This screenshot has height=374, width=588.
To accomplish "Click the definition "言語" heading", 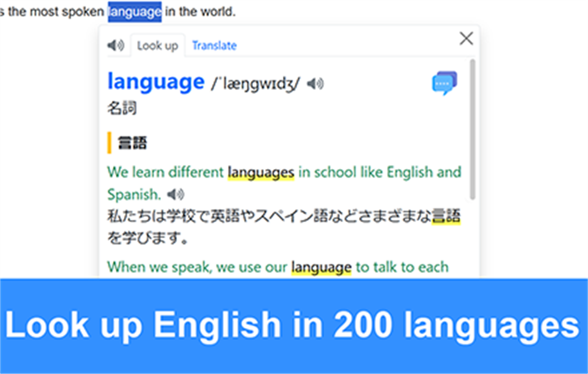I will pos(133,143).
